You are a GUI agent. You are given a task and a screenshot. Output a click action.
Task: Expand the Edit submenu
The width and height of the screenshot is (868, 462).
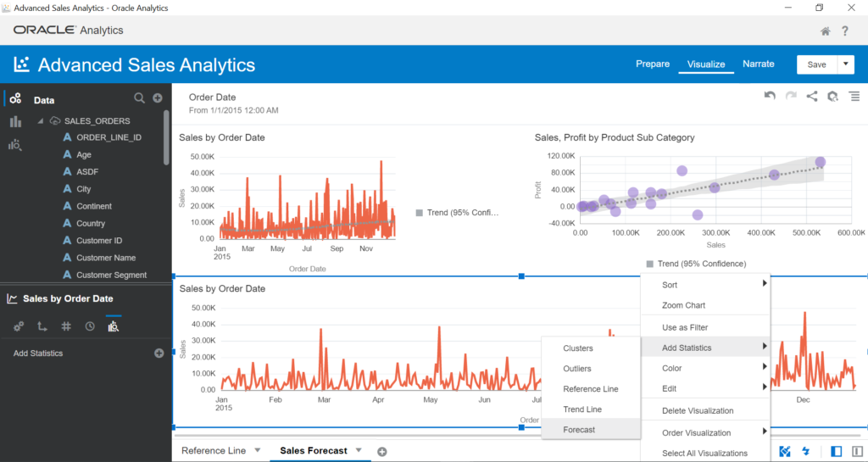click(705, 388)
